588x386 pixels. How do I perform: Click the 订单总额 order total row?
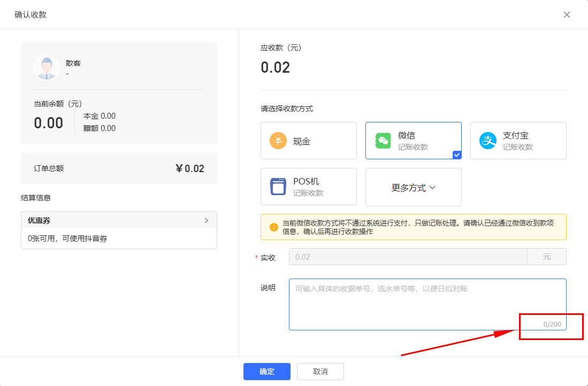[x=119, y=168]
